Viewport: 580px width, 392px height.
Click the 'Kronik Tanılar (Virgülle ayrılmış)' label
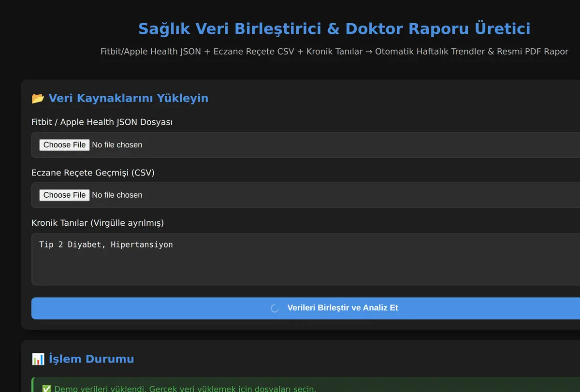[98, 223]
